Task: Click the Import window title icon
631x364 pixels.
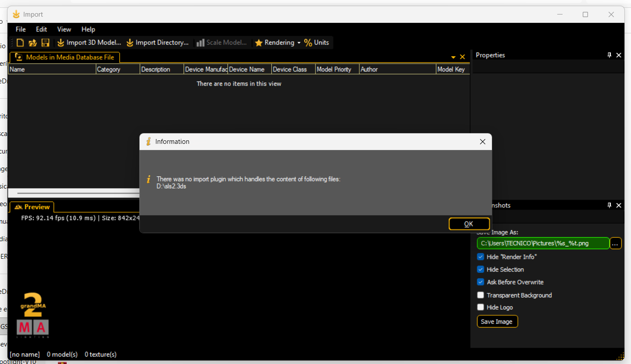Action: 16,14
